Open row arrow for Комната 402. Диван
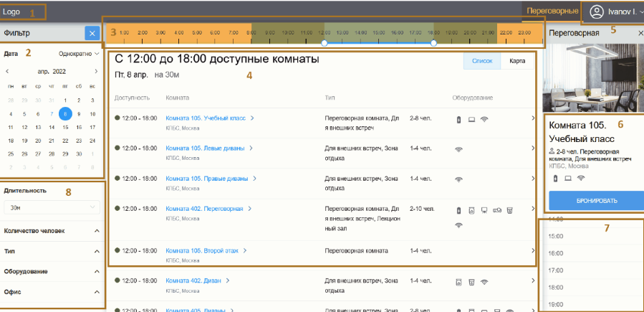Image resolution: width=644 pixels, height=312 pixels. [533, 280]
